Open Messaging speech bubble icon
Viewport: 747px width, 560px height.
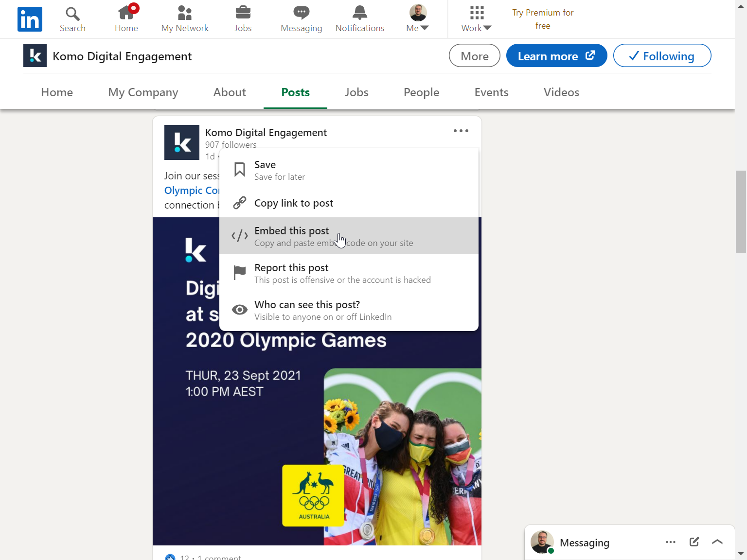[x=302, y=12]
